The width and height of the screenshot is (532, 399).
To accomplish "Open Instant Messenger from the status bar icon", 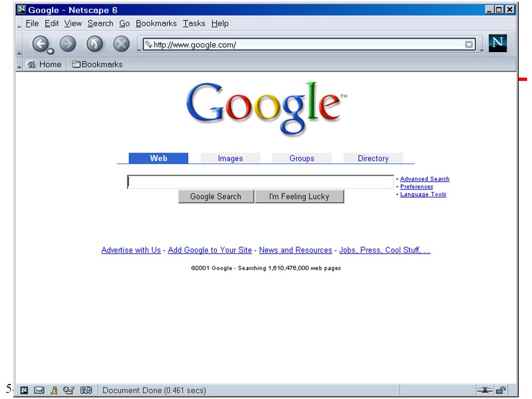I will [x=54, y=390].
